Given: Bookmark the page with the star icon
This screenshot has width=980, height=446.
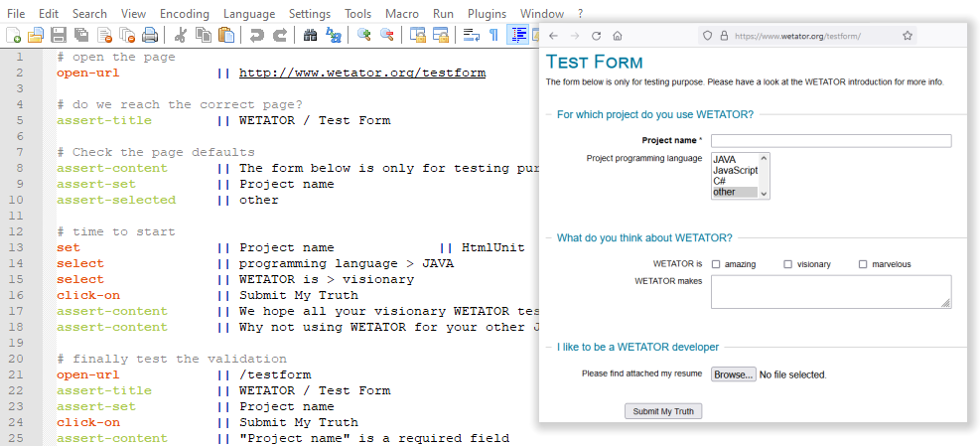Looking at the screenshot, I should pyautogui.click(x=908, y=35).
